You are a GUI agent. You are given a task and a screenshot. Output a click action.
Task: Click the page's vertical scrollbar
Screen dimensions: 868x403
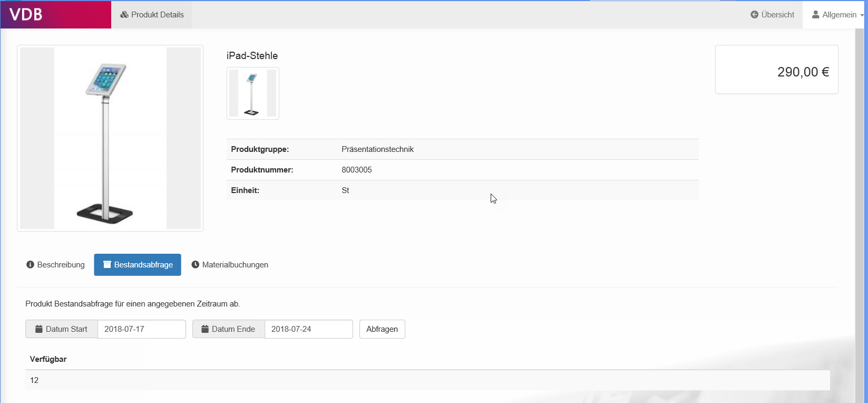pyautogui.click(x=860, y=216)
